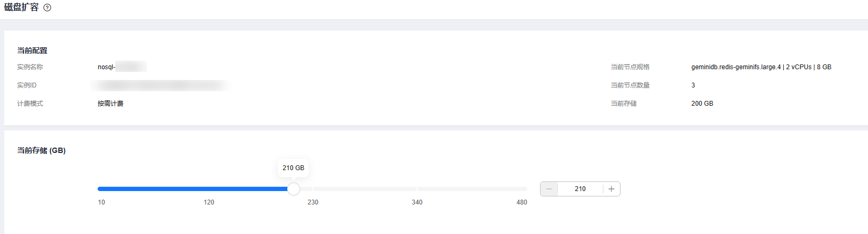The image size is (868, 234).
Task: Click the 200 GB current storage value
Action: click(x=702, y=104)
